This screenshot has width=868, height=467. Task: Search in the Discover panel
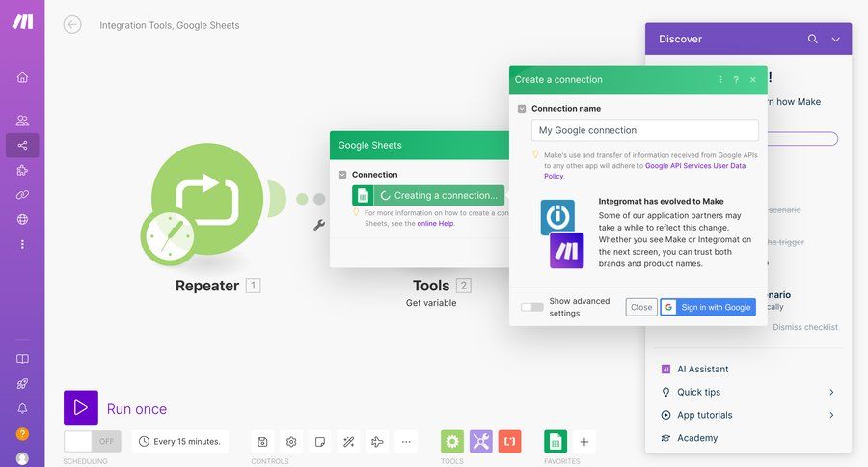[x=813, y=39]
